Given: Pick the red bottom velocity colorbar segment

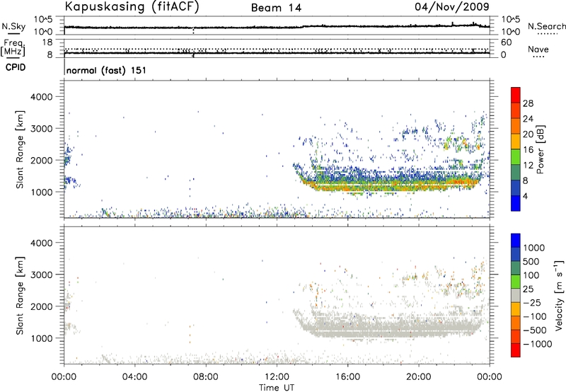Looking at the screenshot, I should [516, 350].
